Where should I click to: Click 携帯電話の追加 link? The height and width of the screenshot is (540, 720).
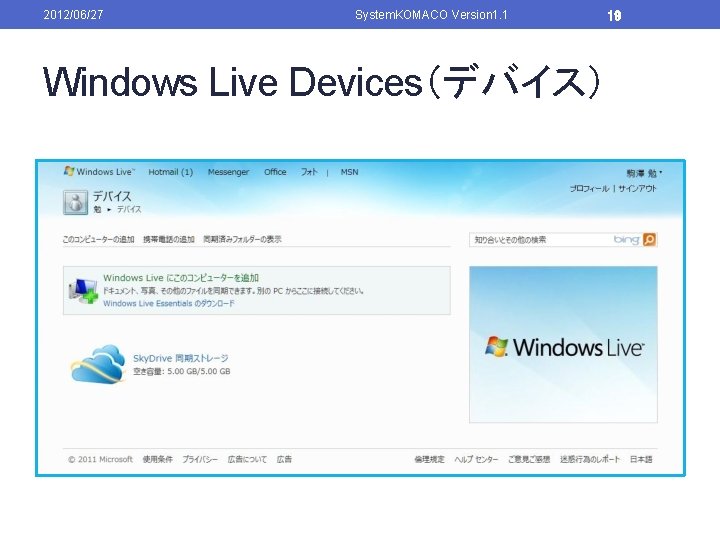tap(169, 239)
